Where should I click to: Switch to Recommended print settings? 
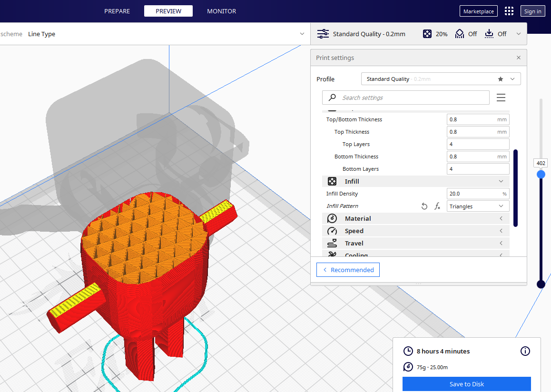click(348, 270)
